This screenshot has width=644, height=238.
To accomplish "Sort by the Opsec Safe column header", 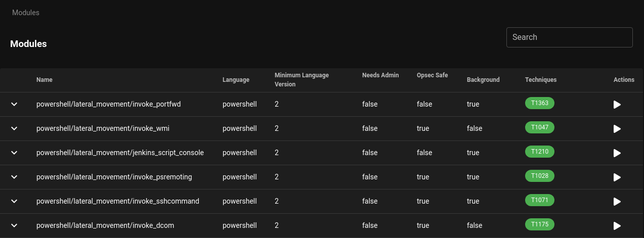I will pos(432,75).
